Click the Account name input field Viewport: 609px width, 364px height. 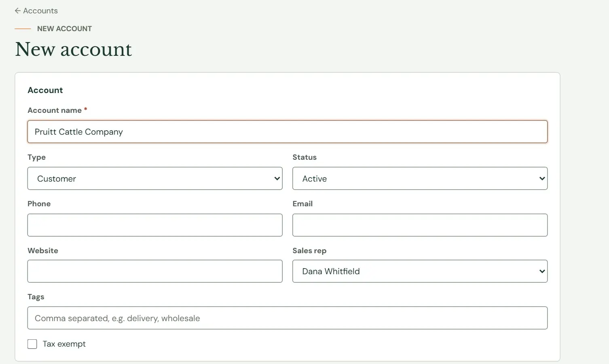(x=288, y=132)
